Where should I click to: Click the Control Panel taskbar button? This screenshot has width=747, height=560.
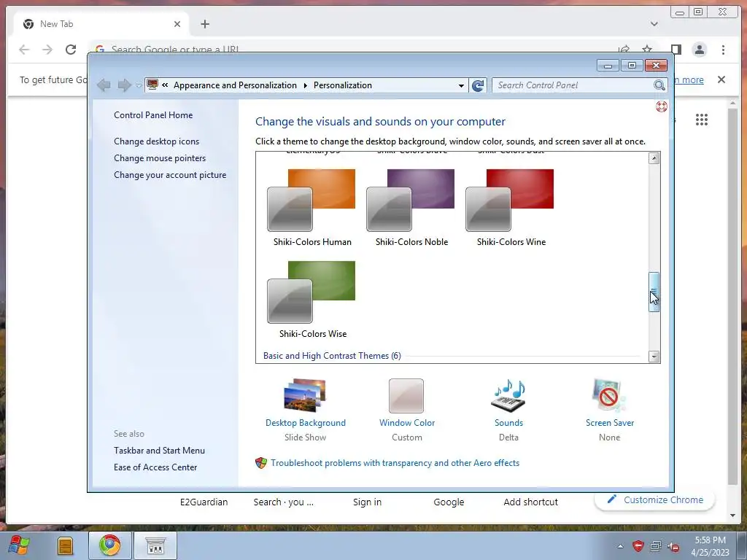(155, 545)
